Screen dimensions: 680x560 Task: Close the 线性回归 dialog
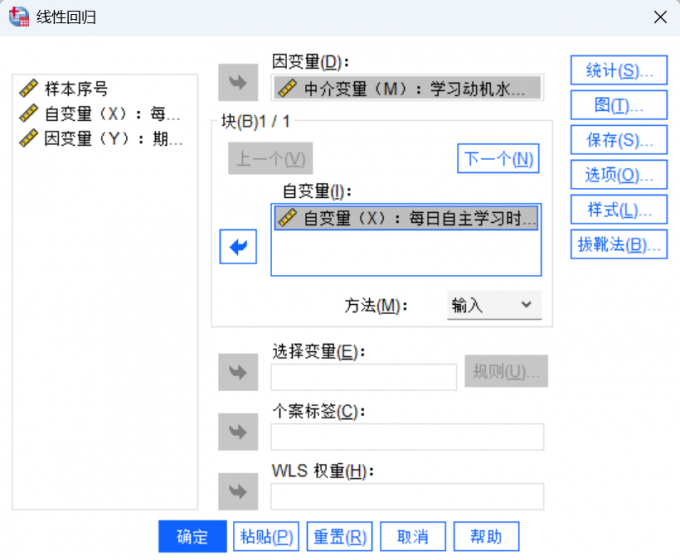tap(660, 17)
